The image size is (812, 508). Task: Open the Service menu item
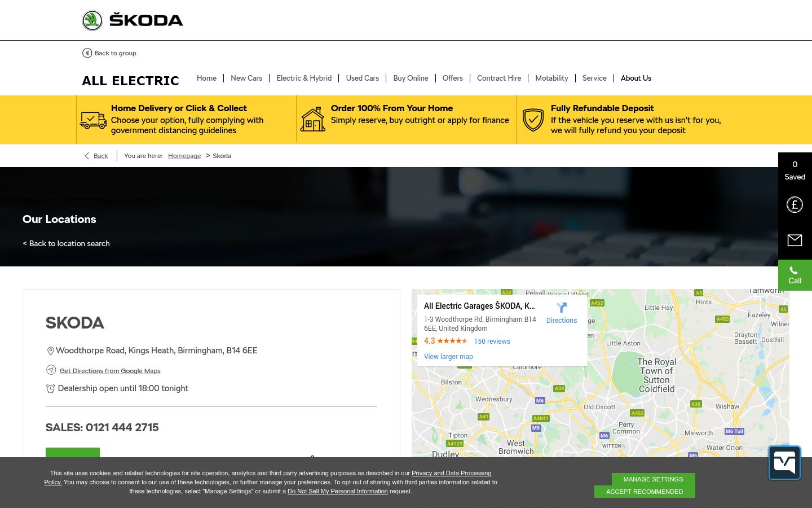tap(594, 78)
